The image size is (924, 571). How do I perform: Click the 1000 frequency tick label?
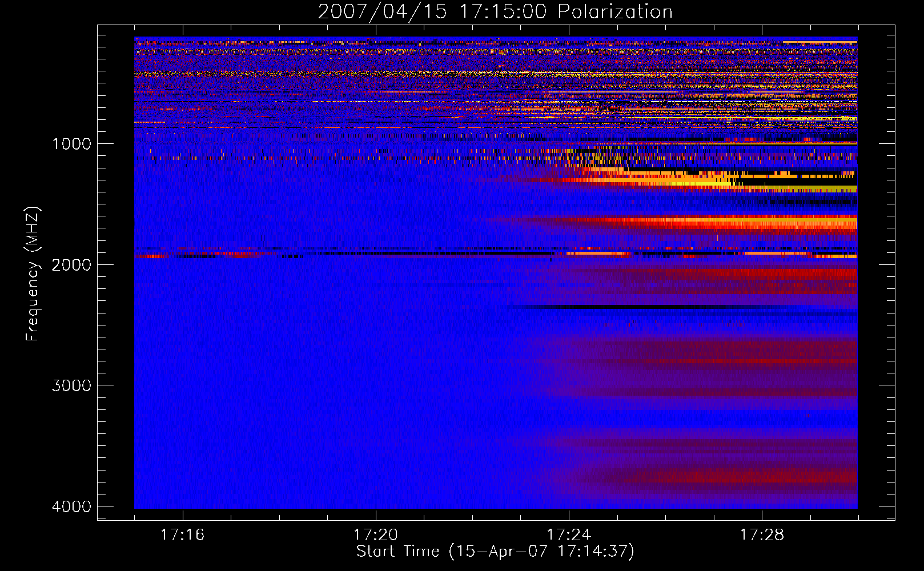(x=72, y=144)
